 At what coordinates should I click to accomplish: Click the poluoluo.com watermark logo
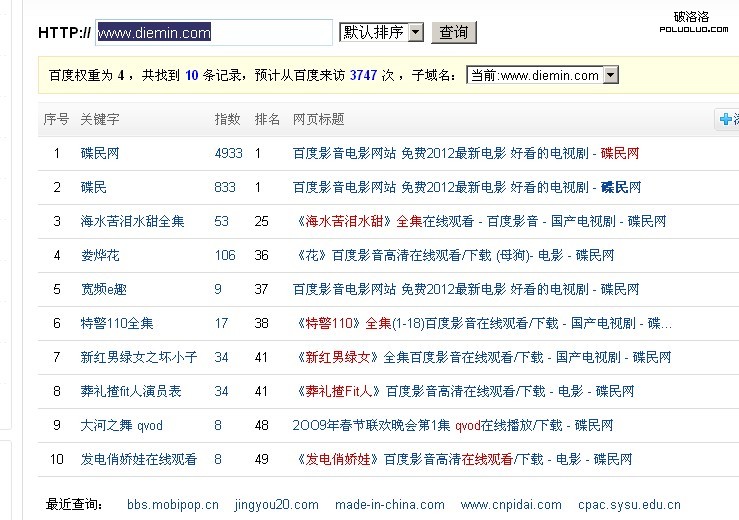[691, 21]
